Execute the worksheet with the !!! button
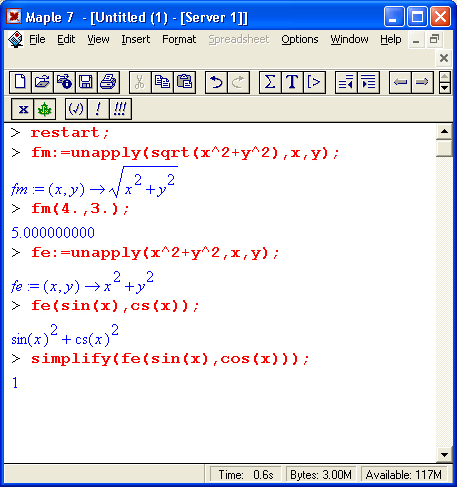The height and width of the screenshot is (487, 457). click(120, 109)
